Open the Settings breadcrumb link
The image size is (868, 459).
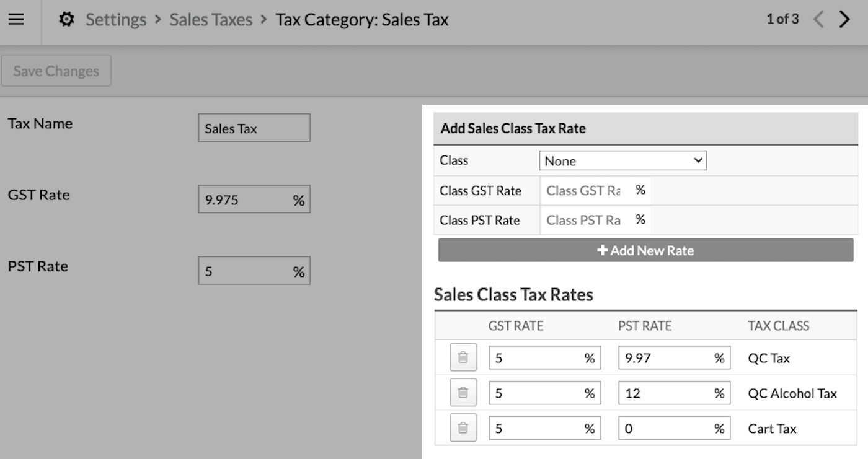[x=116, y=20]
